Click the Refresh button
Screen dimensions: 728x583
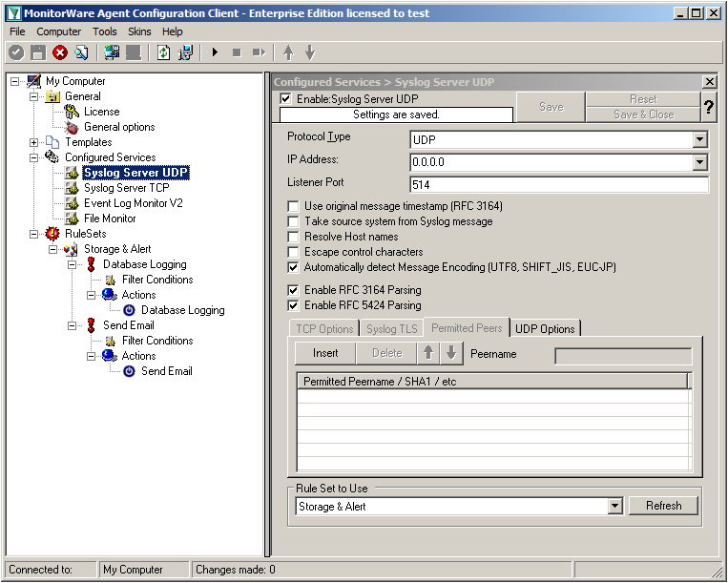coord(663,506)
